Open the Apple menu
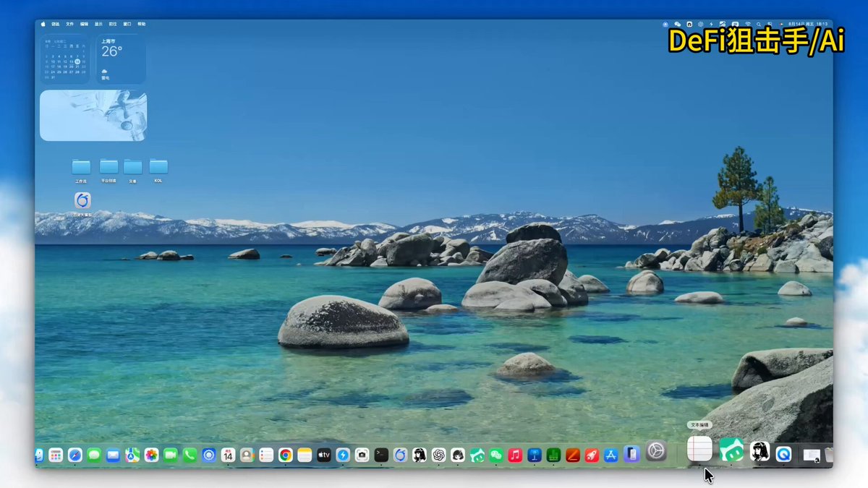This screenshot has height=488, width=868. [43, 24]
